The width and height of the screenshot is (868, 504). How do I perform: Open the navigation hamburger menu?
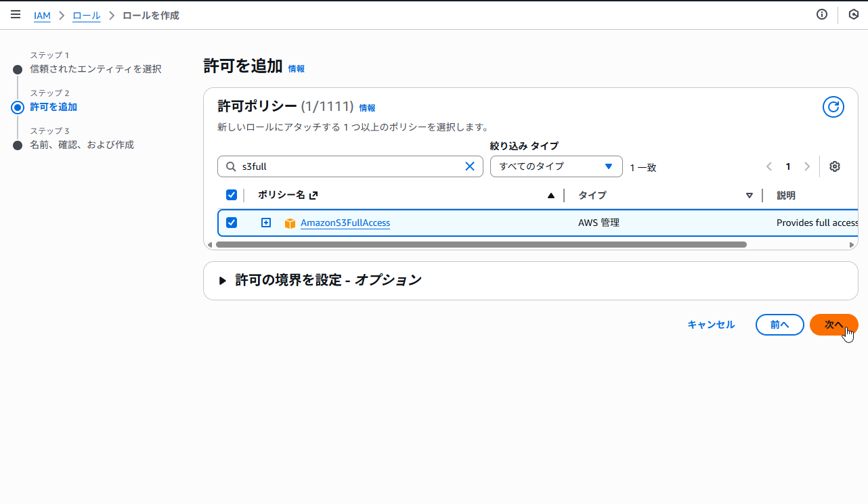point(15,14)
